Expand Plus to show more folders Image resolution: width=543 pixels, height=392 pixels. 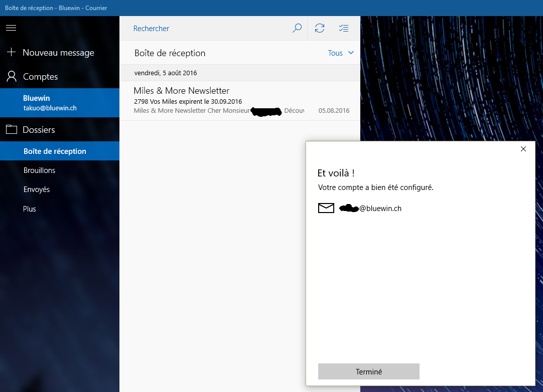[30, 209]
